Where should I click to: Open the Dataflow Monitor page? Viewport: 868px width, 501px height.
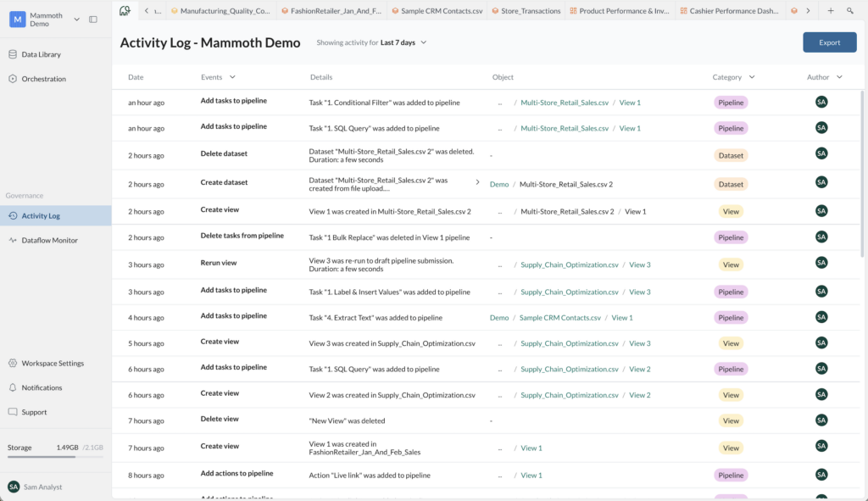(x=49, y=240)
